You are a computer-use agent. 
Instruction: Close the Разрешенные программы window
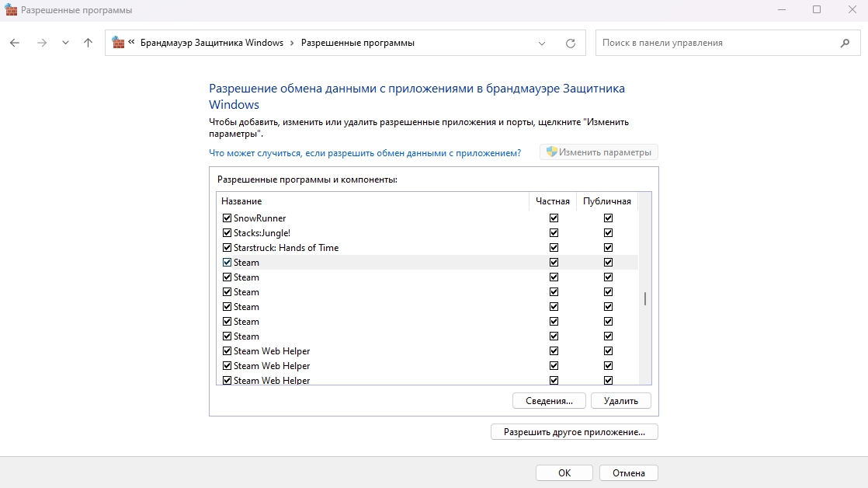[x=852, y=10]
